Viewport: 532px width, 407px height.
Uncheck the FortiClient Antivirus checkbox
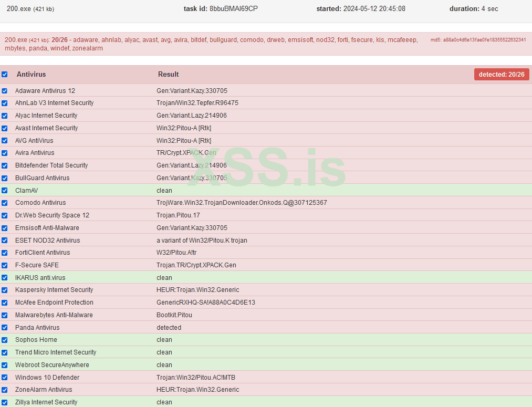4,253
